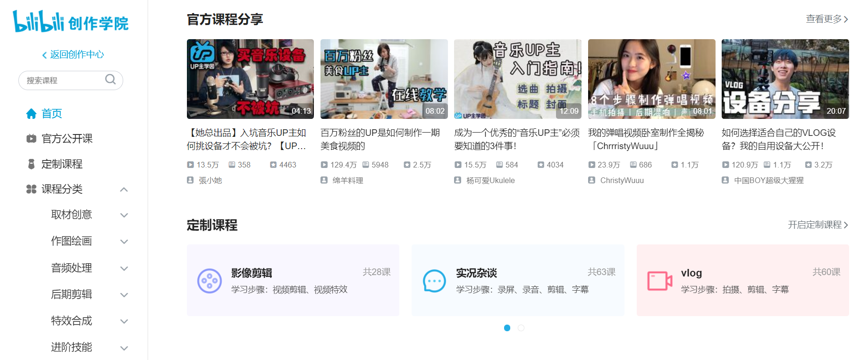
Task: Click the play count icon next to 15.5万
Action: (458, 165)
